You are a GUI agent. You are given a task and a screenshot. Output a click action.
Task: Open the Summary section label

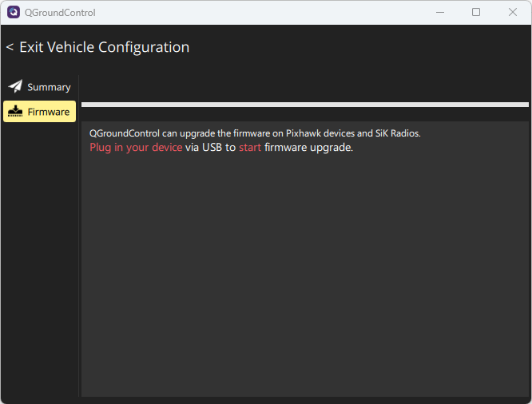[49, 87]
